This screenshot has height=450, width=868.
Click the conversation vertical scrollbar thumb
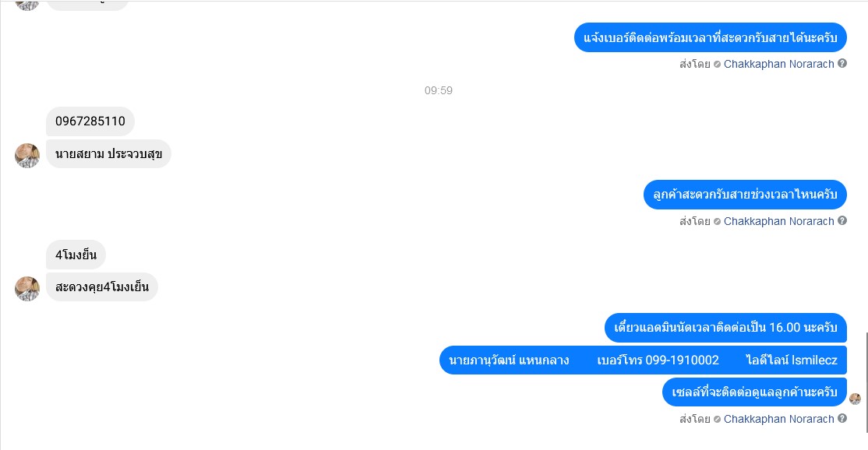click(x=866, y=382)
